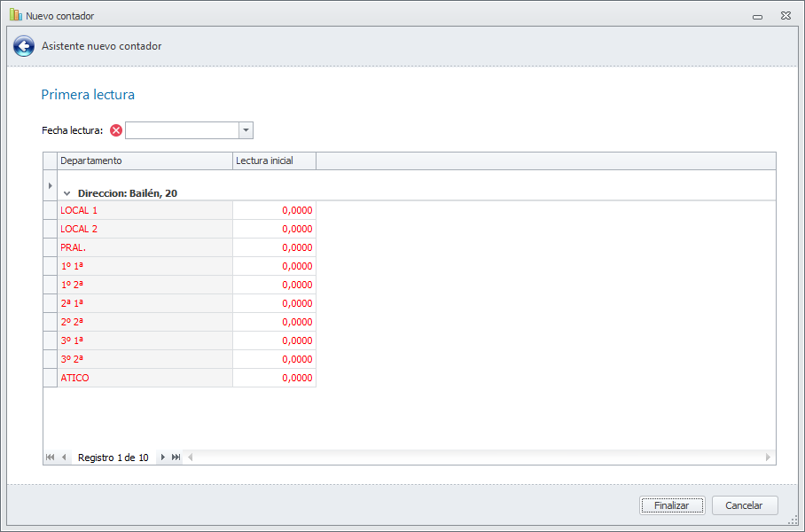Viewport: 805px width, 532px height.
Task: Edit initial reading for 1º 2ª
Action: coord(274,285)
